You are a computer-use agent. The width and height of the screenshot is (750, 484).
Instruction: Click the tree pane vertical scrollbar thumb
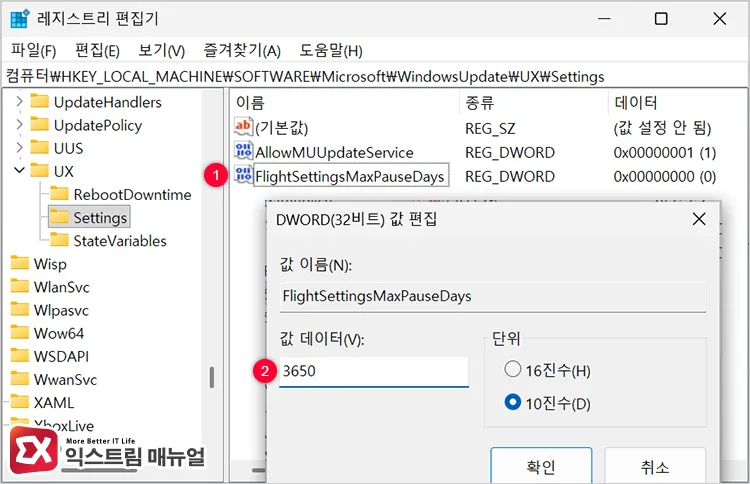point(211,377)
